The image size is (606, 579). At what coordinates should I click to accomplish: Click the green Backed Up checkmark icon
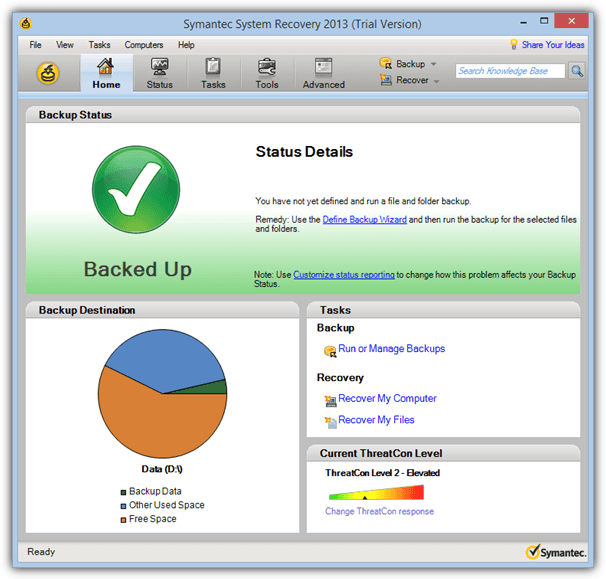[136, 189]
